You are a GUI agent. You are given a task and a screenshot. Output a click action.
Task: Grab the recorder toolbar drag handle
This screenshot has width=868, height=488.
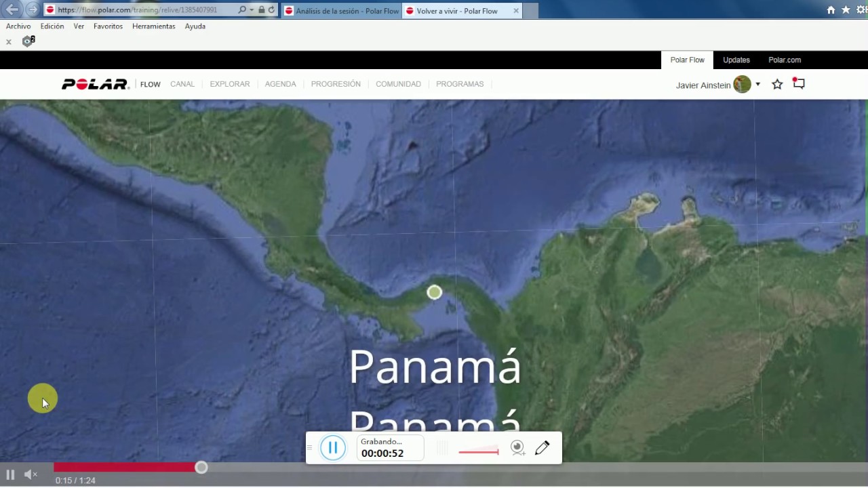click(x=310, y=448)
